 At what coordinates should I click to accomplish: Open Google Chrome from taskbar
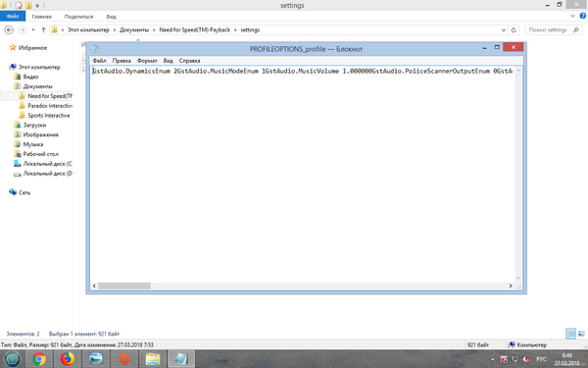(x=38, y=359)
